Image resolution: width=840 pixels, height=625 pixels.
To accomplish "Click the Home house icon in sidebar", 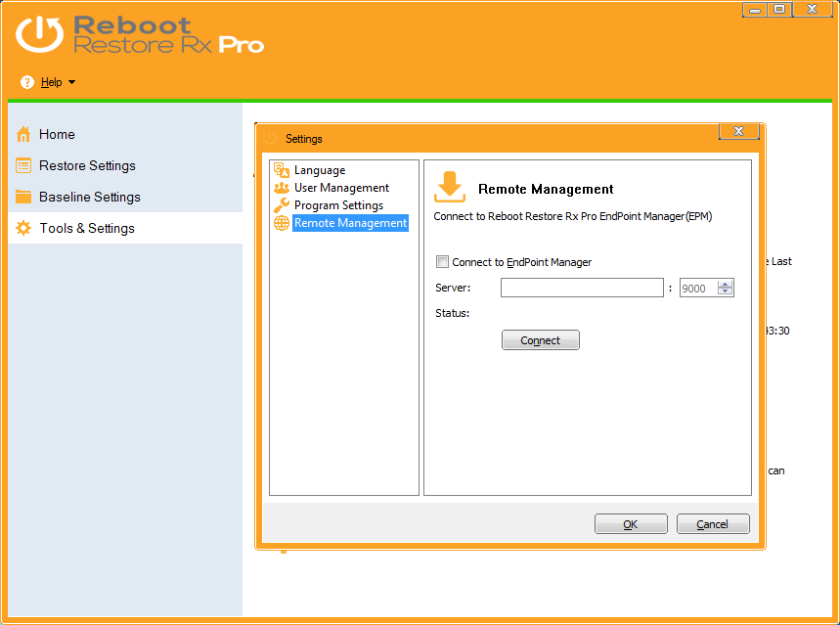I will point(23,134).
